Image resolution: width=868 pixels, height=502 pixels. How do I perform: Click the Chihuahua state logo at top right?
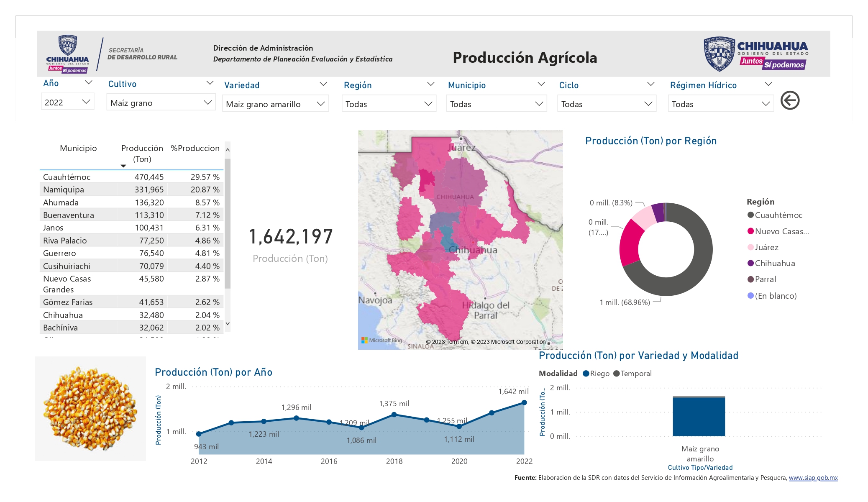click(755, 54)
